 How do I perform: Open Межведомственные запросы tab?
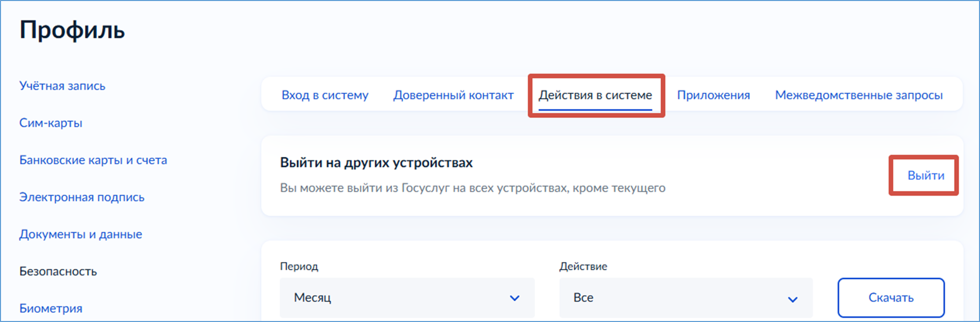pos(859,95)
